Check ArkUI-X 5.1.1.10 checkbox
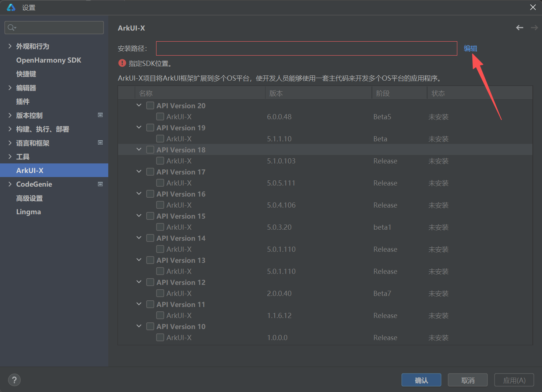The width and height of the screenshot is (542, 392). [160, 139]
